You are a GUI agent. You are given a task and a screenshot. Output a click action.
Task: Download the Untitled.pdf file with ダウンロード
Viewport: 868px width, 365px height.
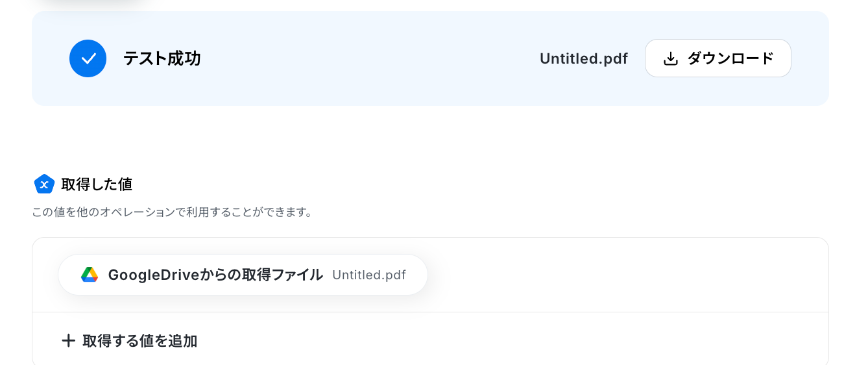pos(717,58)
